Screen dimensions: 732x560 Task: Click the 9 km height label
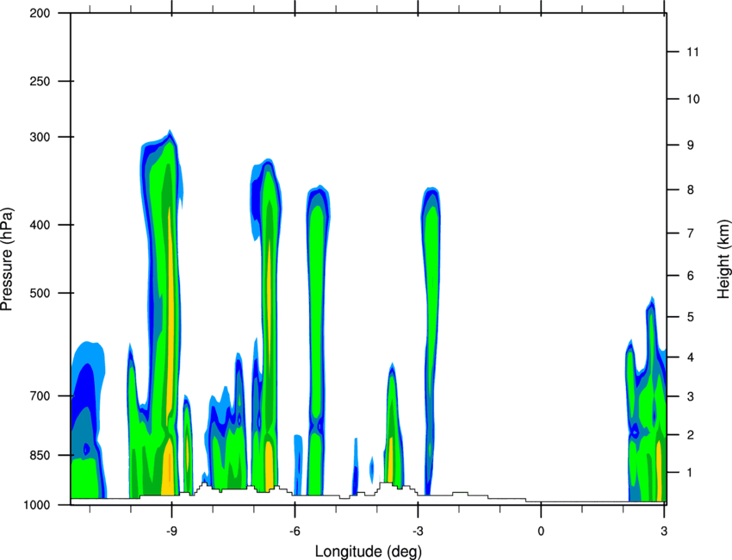point(690,145)
